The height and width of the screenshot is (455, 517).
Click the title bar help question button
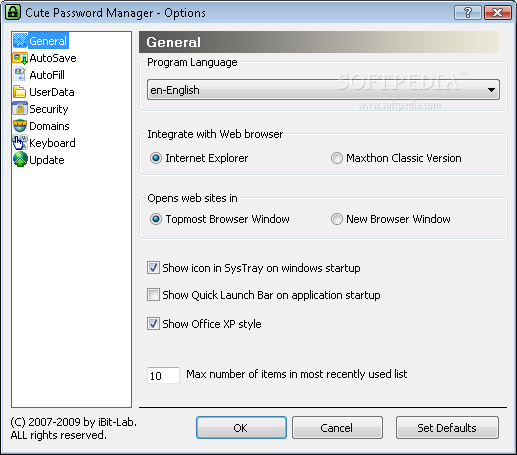pyautogui.click(x=467, y=13)
